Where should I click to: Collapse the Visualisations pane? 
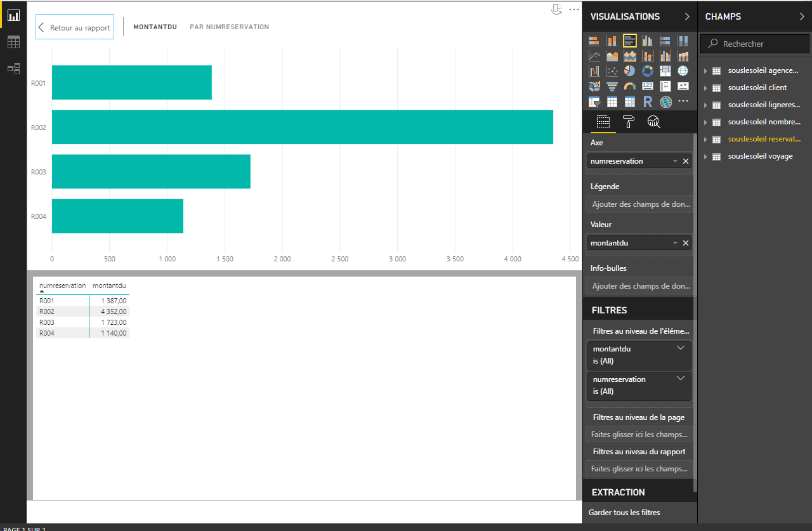pyautogui.click(x=687, y=16)
